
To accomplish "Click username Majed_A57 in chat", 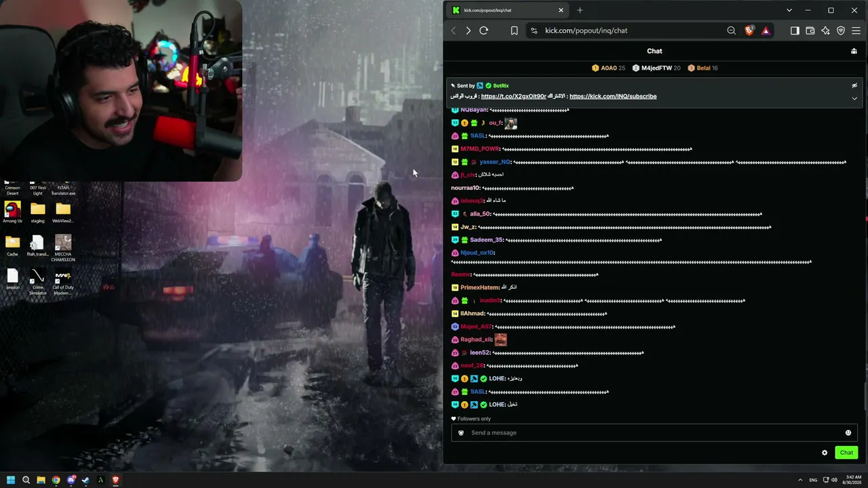I will click(x=476, y=327).
